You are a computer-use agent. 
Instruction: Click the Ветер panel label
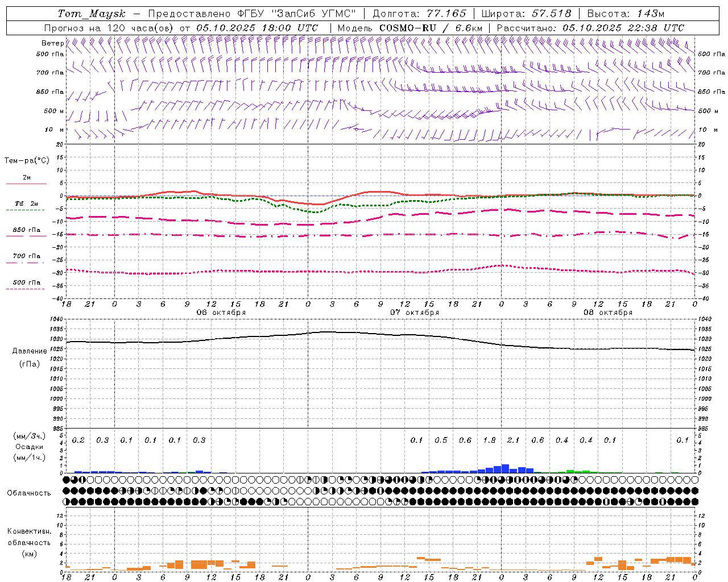pos(52,43)
